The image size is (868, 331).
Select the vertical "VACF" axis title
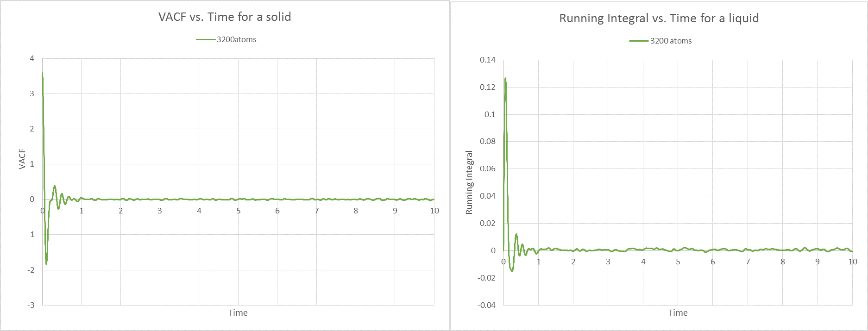(22, 159)
